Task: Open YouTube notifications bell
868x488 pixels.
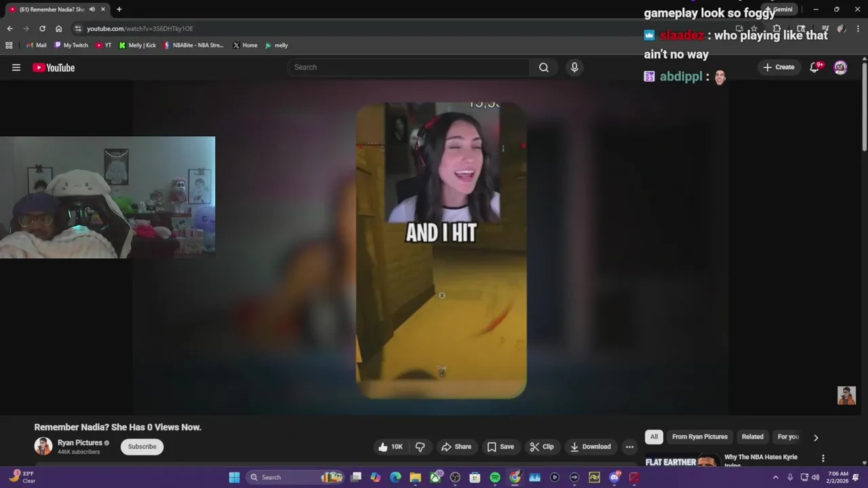Action: pos(815,67)
